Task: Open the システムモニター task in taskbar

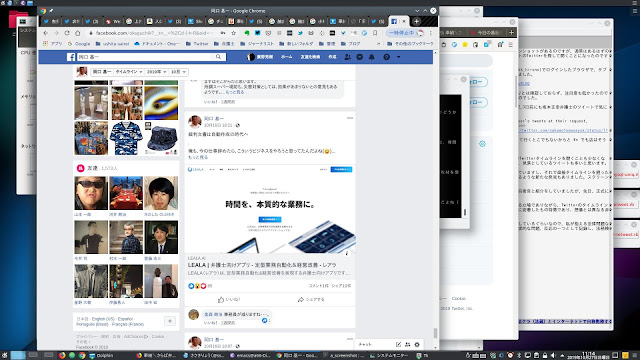Action: click(389, 355)
